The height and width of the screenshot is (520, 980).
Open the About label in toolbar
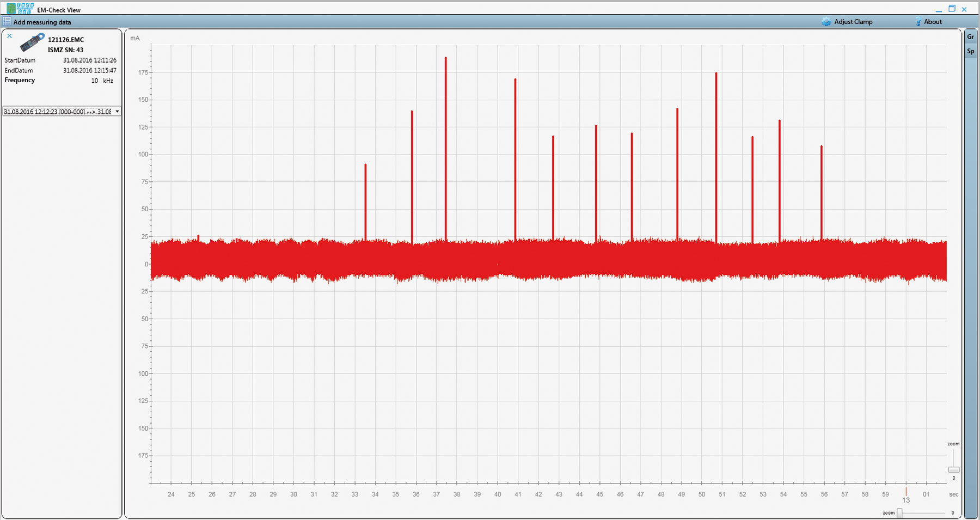point(933,22)
